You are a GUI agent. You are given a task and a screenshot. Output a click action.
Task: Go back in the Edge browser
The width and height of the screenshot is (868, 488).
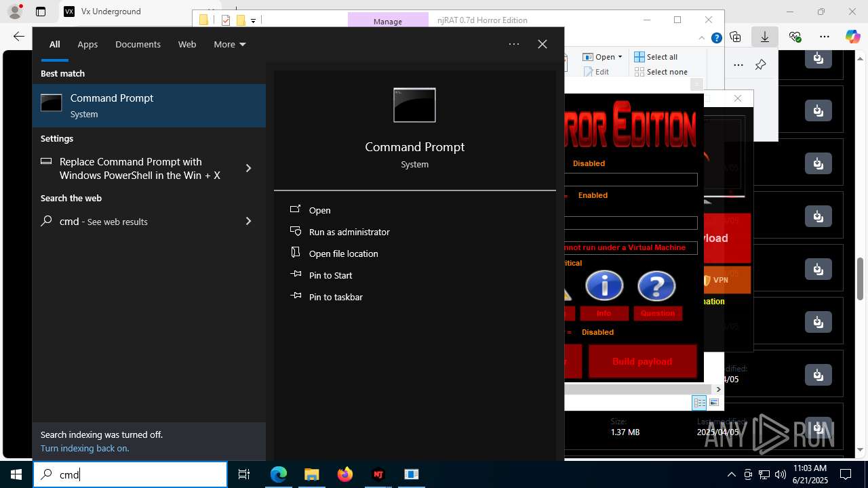click(x=19, y=37)
